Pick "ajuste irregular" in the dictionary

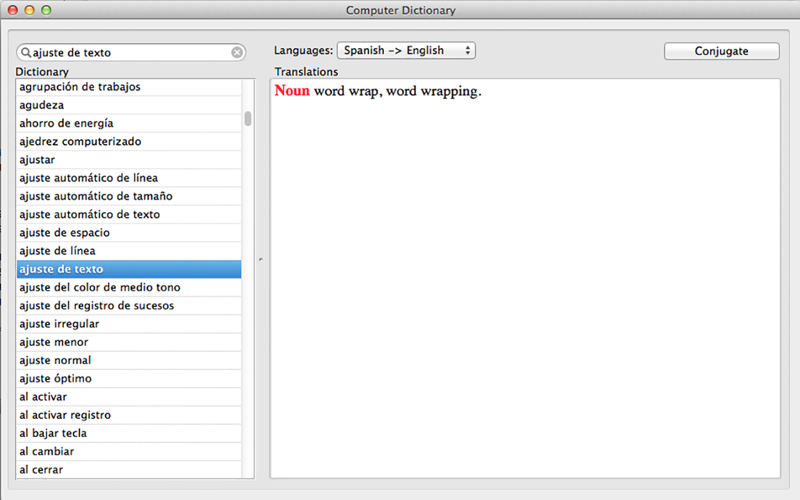point(129,324)
